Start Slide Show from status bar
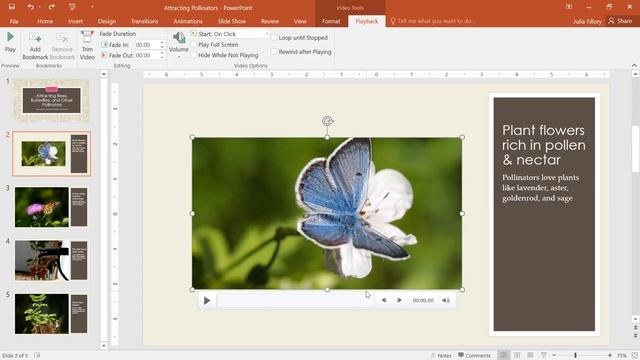Image resolution: width=640 pixels, height=360 pixels. [x=544, y=356]
